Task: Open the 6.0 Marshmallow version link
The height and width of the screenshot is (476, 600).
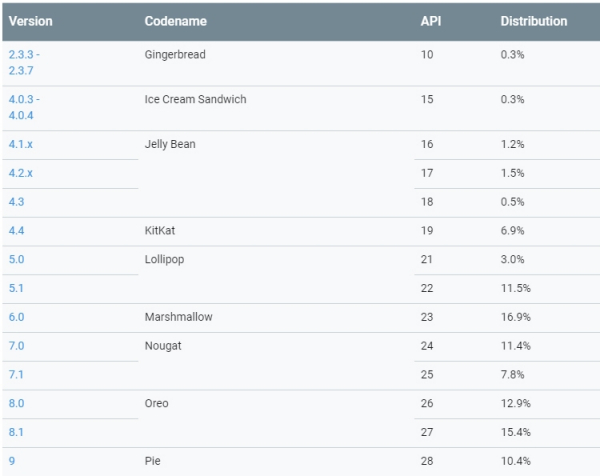Action: click(15, 317)
